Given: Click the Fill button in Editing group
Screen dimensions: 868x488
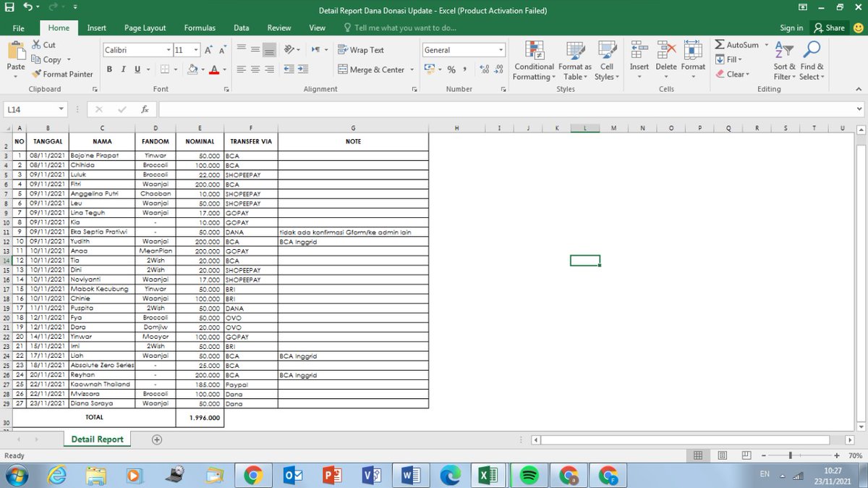Looking at the screenshot, I should coord(728,59).
